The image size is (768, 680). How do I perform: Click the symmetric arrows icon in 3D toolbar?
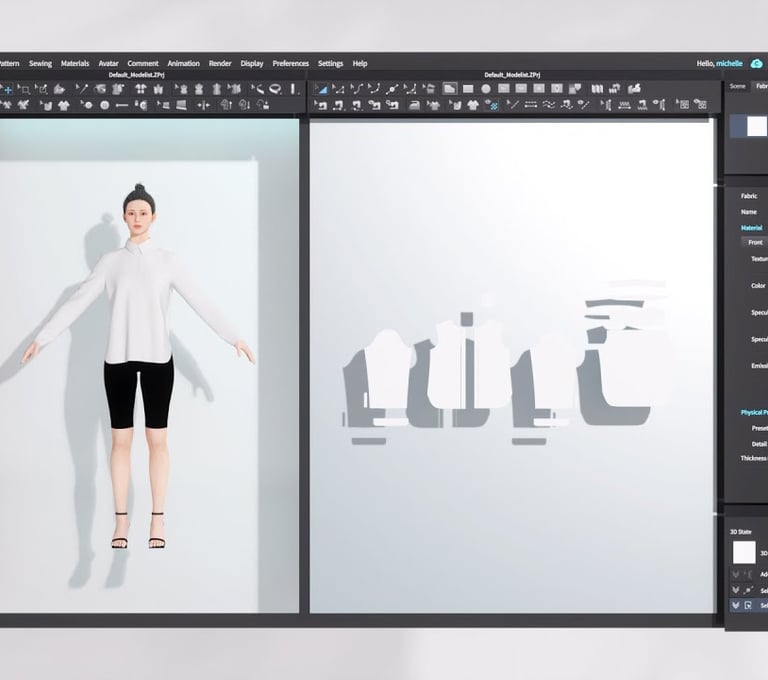point(203,105)
